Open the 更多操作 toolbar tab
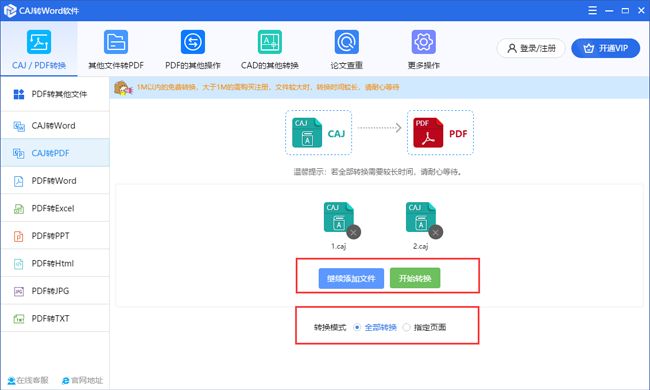This screenshot has width=650, height=390. pyautogui.click(x=423, y=49)
